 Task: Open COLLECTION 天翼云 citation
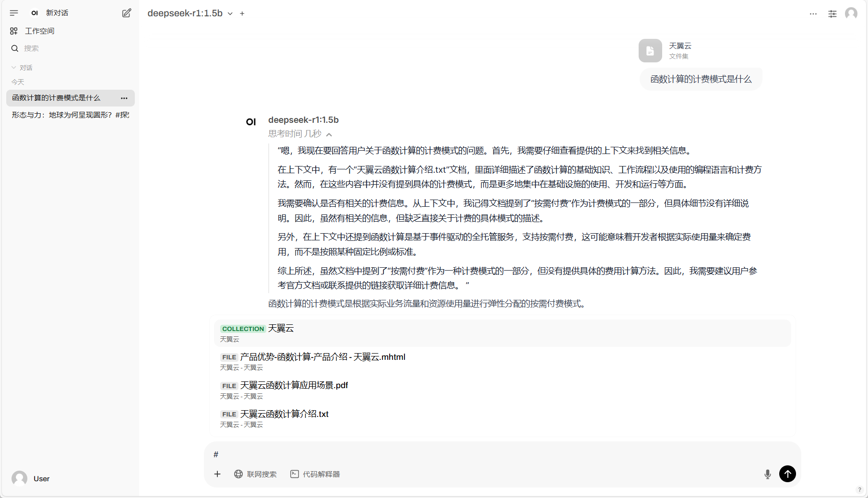502,333
